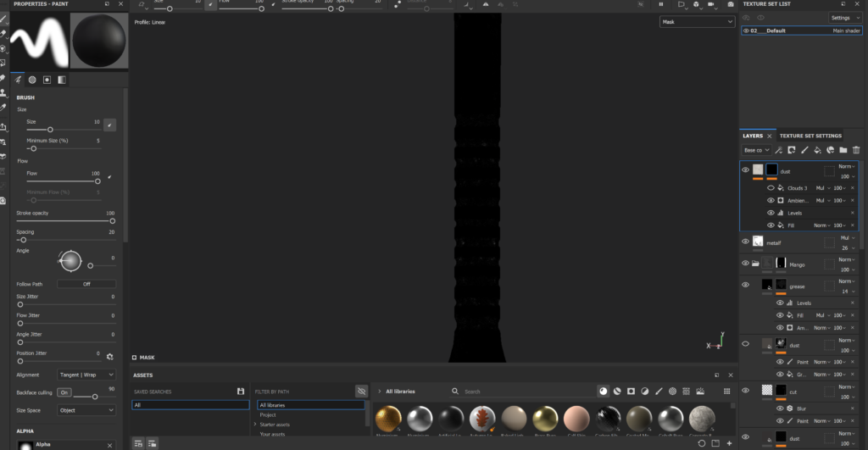
Task: Switch to the Texture Set Settings tab
Action: click(810, 136)
